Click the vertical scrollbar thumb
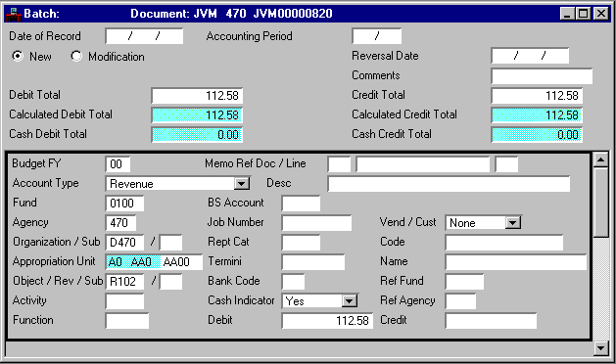Screen dimensions: 616x364 click(x=601, y=202)
